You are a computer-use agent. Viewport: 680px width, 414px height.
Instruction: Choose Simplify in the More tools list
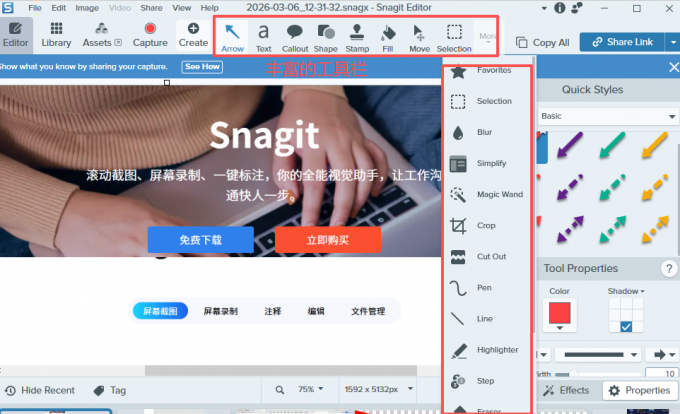click(487, 163)
